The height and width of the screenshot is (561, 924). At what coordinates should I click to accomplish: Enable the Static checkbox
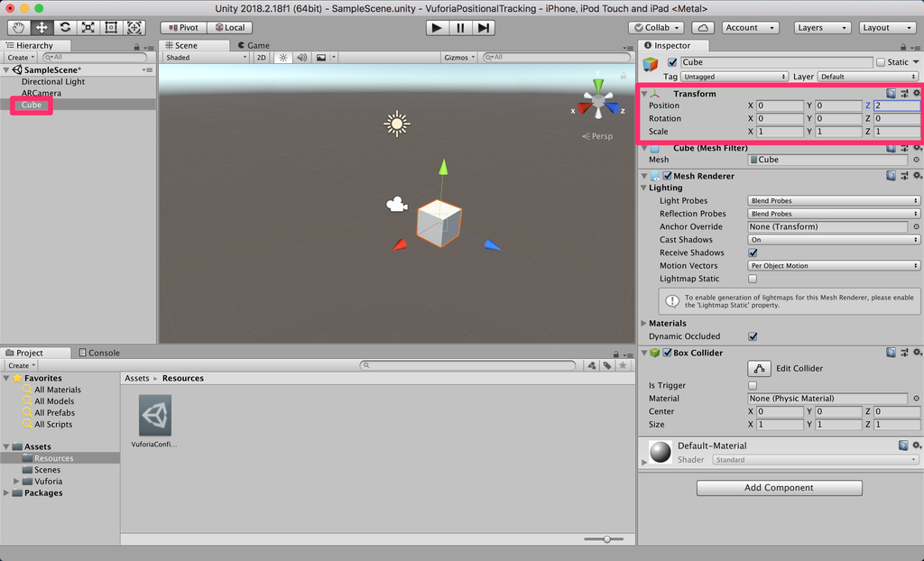coord(881,62)
